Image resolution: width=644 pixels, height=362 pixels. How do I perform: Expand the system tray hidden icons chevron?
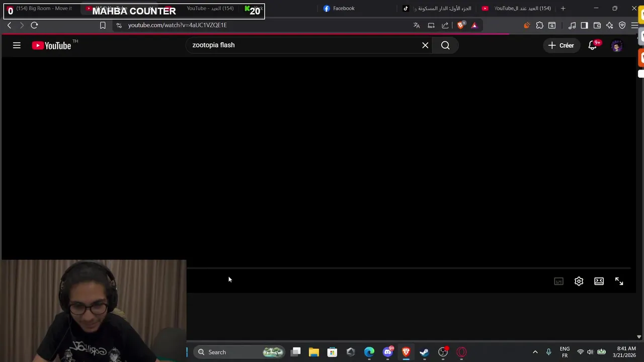535,352
